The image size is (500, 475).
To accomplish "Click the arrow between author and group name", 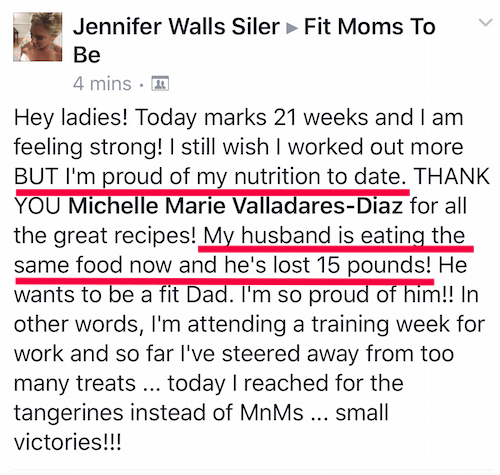I will click(x=292, y=28).
